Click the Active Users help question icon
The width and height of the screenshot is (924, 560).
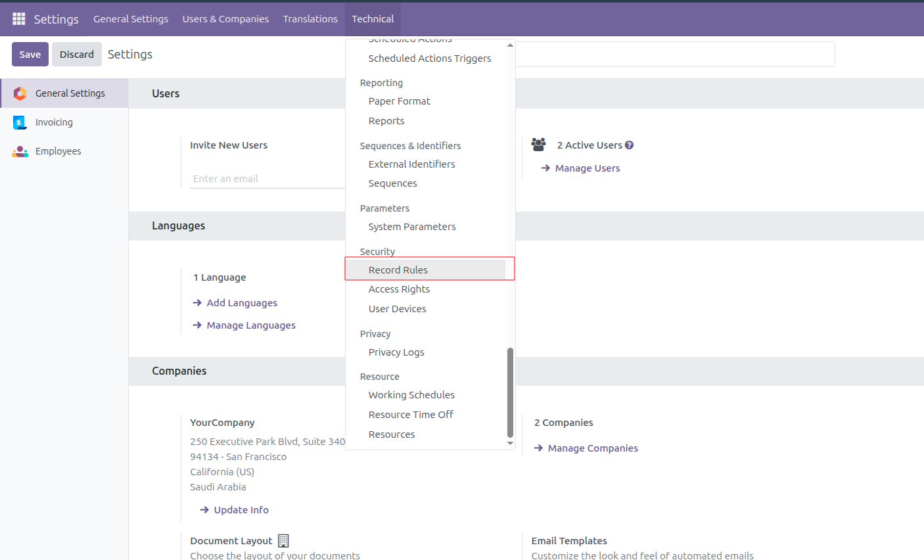click(629, 145)
